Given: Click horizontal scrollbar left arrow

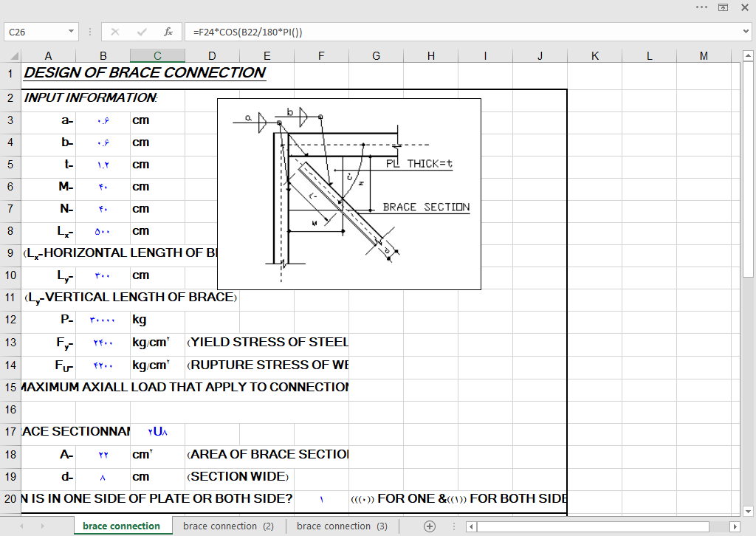Looking at the screenshot, I should pos(472,526).
